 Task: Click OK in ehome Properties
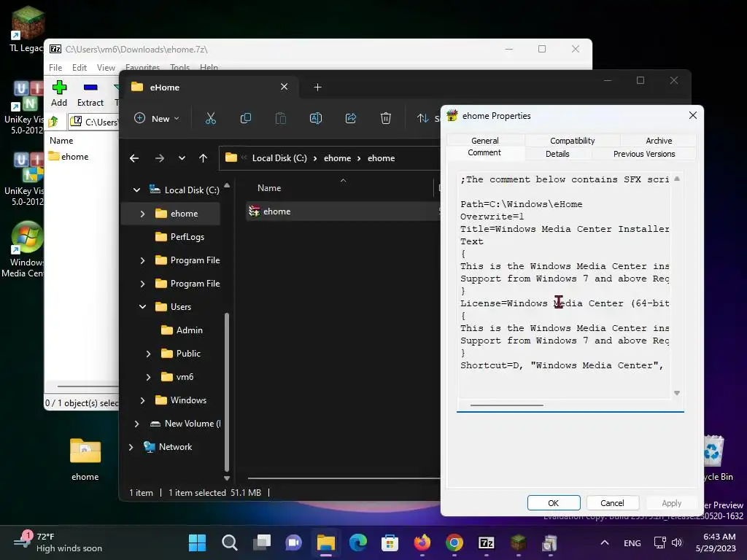coord(554,503)
